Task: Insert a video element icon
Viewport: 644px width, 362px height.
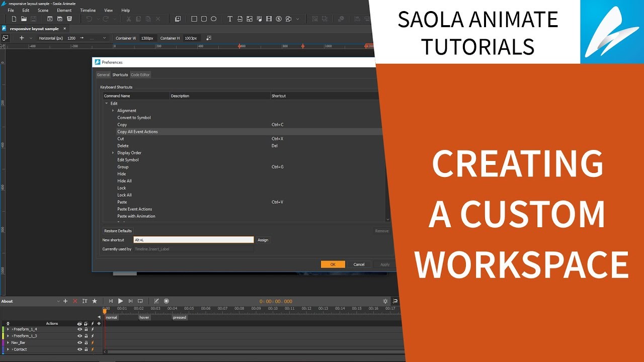Action: pyautogui.click(x=269, y=19)
